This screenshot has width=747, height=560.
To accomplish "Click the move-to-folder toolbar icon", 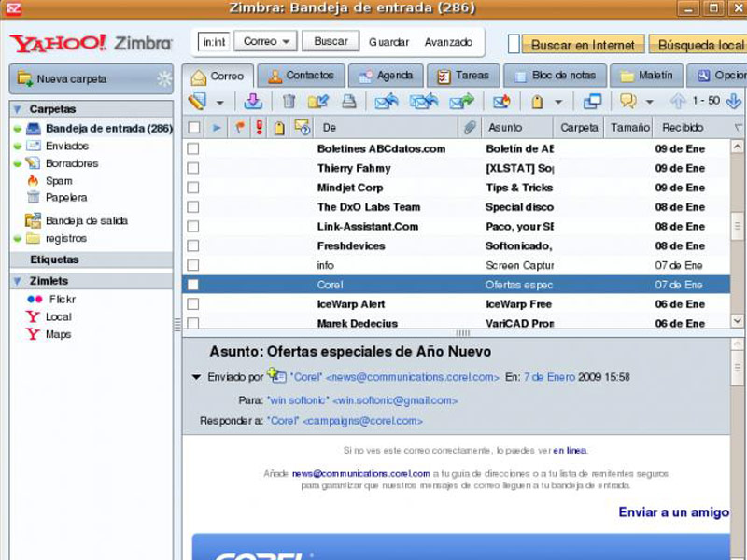I will 317,101.
